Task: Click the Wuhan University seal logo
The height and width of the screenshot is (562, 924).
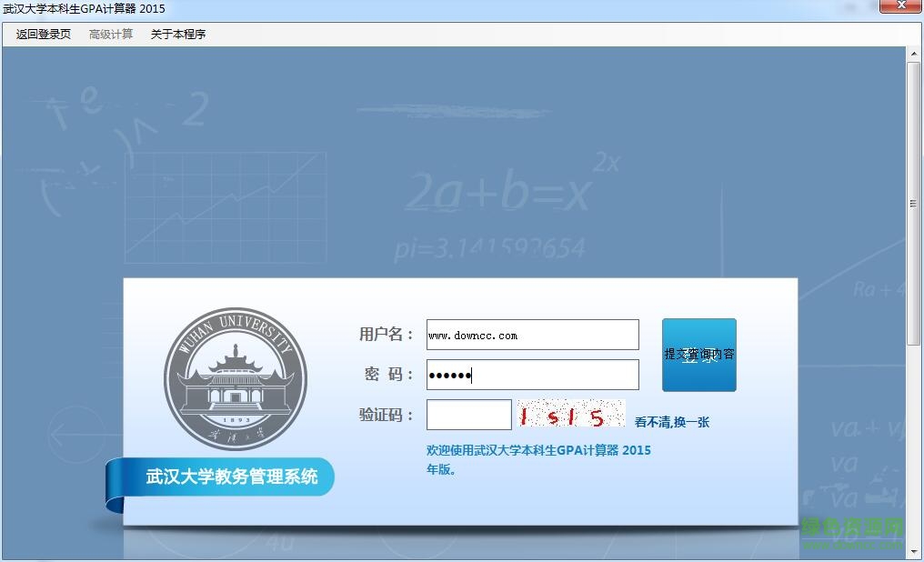Action: pos(236,376)
